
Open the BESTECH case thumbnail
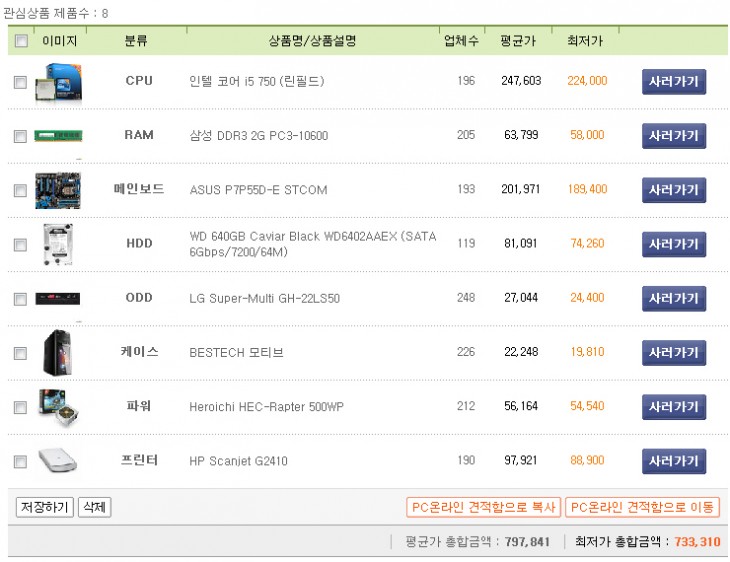(58, 352)
